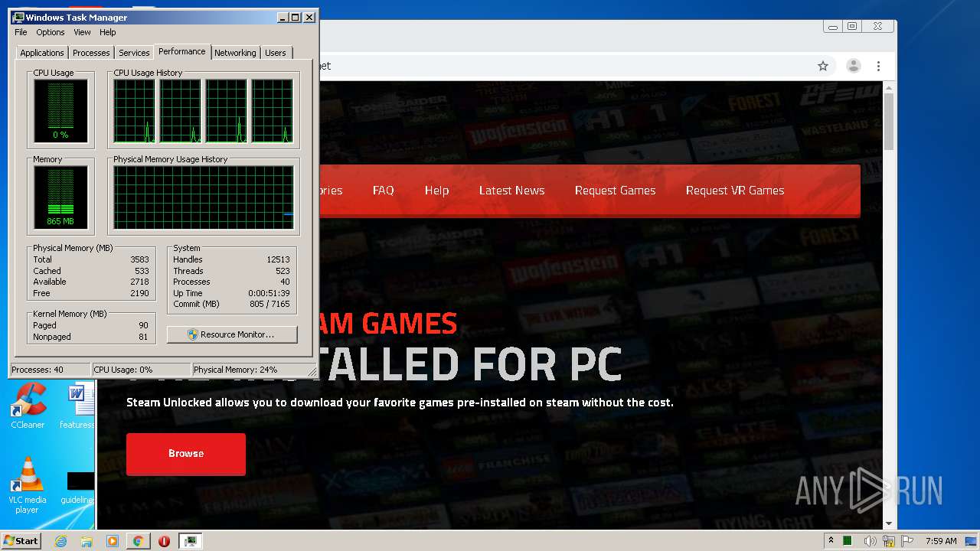
Task: Click the first CPU usage history graph
Action: coord(134,111)
